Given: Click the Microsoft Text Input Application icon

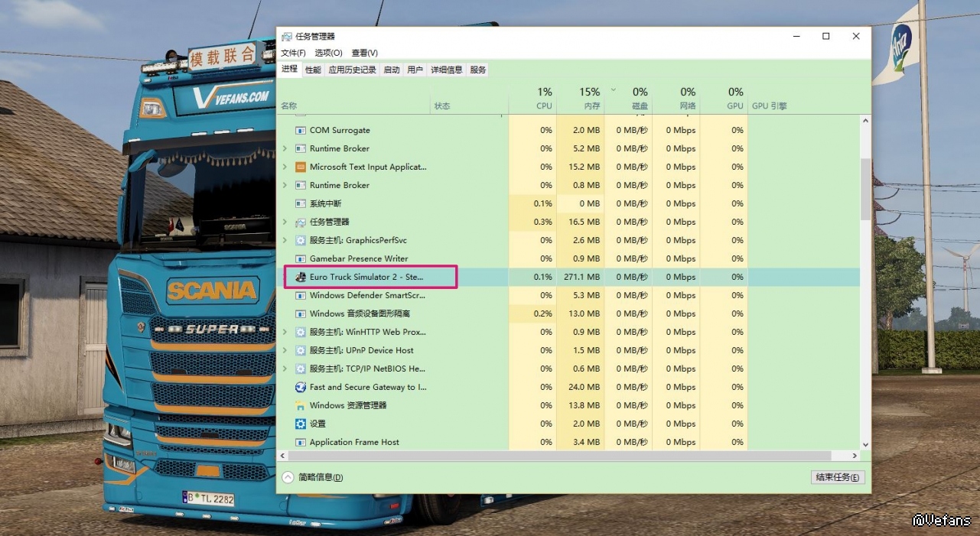Looking at the screenshot, I should [x=301, y=167].
